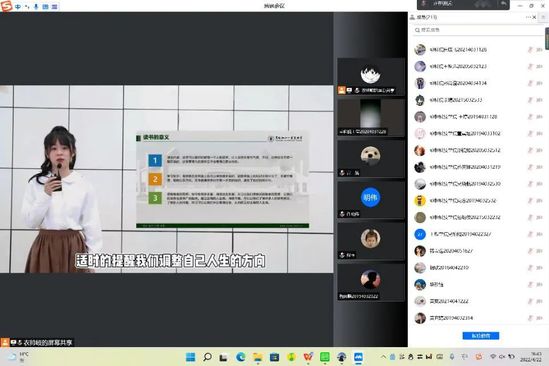Switch to Tencent Meeting taskbar icon
The width and height of the screenshot is (549, 366).
[358, 357]
